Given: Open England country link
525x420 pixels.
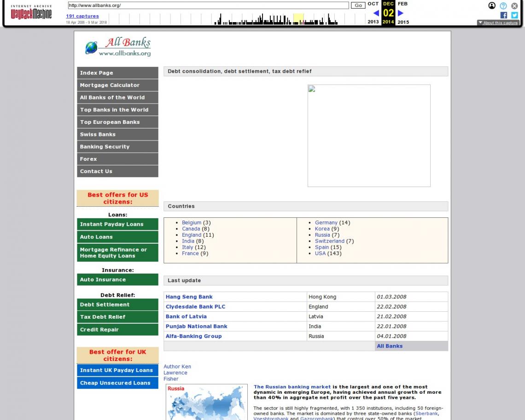Looking at the screenshot, I should coord(192,235).
